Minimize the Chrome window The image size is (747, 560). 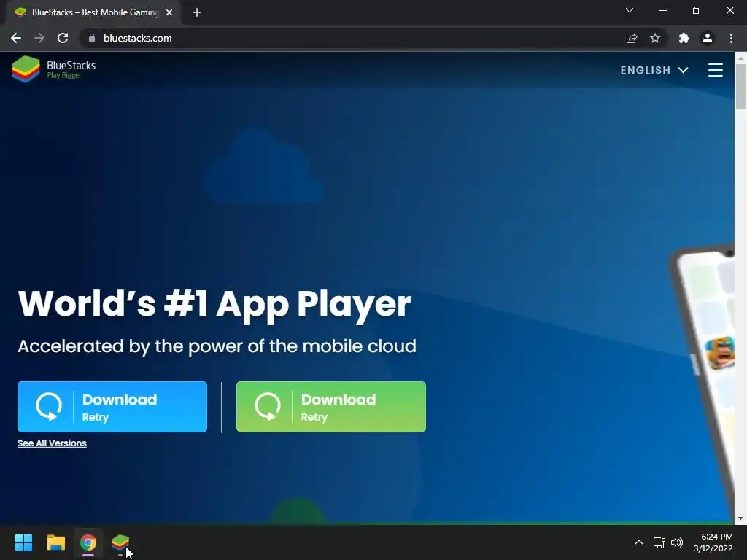pyautogui.click(x=663, y=10)
